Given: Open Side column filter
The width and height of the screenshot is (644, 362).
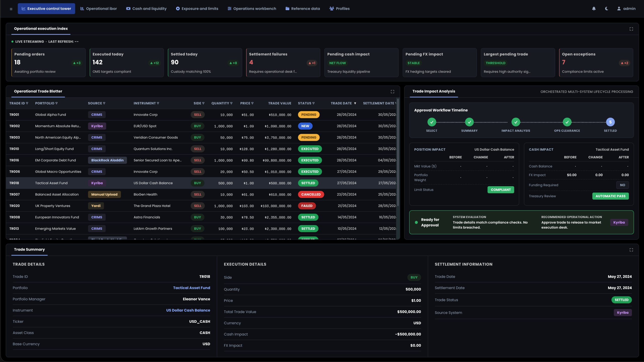Looking at the screenshot, I should click(x=203, y=103).
